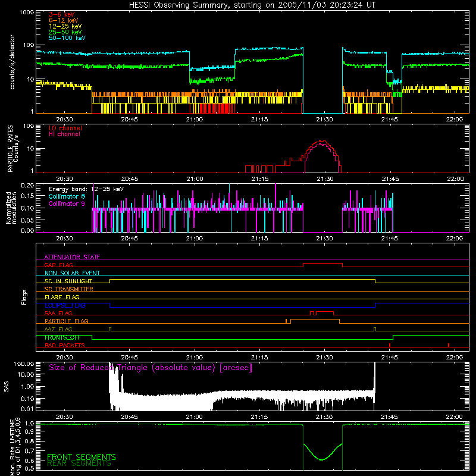Click the 20:45 time label under the particle rates plot

click(x=130, y=179)
